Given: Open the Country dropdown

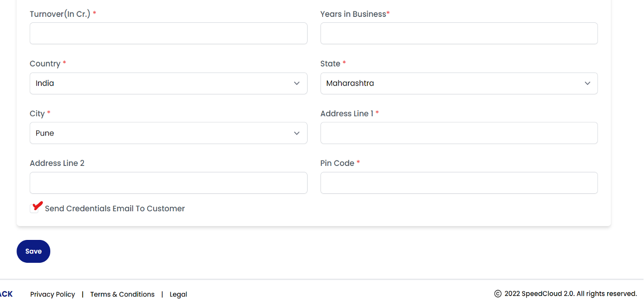Looking at the screenshot, I should [168, 83].
